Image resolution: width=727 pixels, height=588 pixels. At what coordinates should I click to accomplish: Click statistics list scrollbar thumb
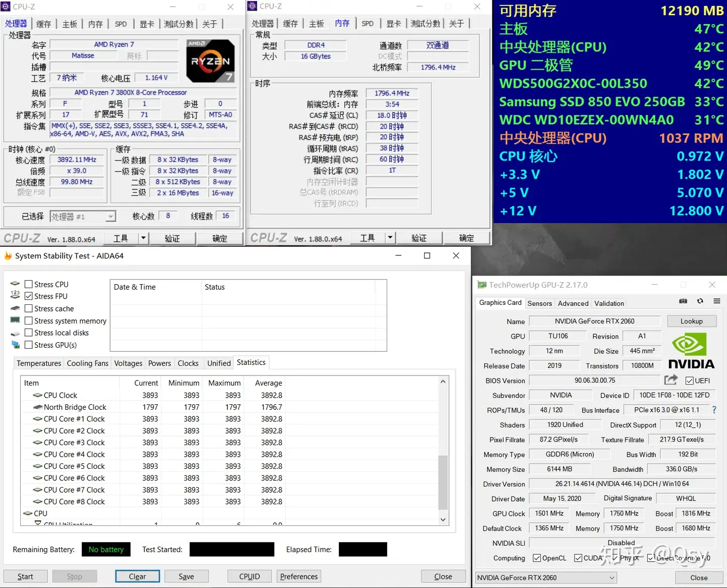(x=443, y=482)
